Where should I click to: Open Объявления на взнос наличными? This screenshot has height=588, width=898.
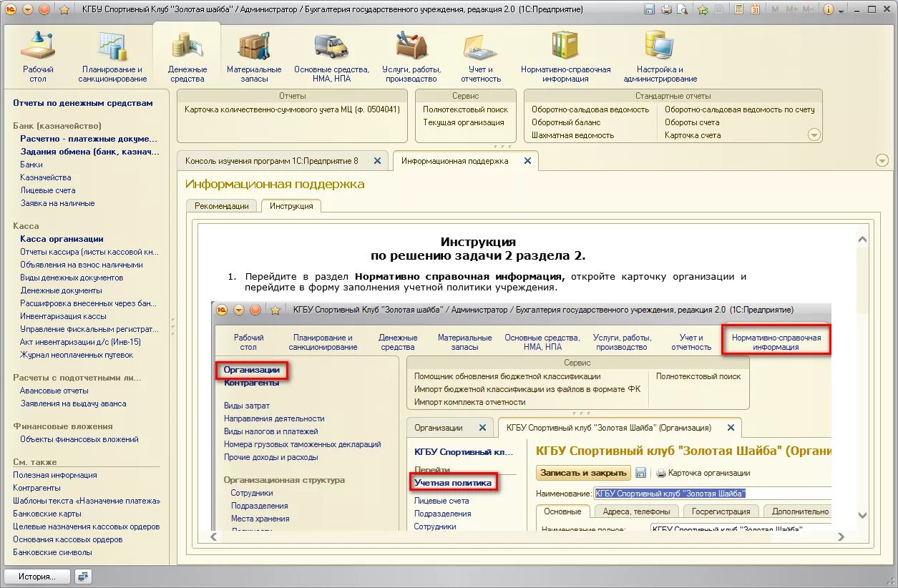(82, 265)
